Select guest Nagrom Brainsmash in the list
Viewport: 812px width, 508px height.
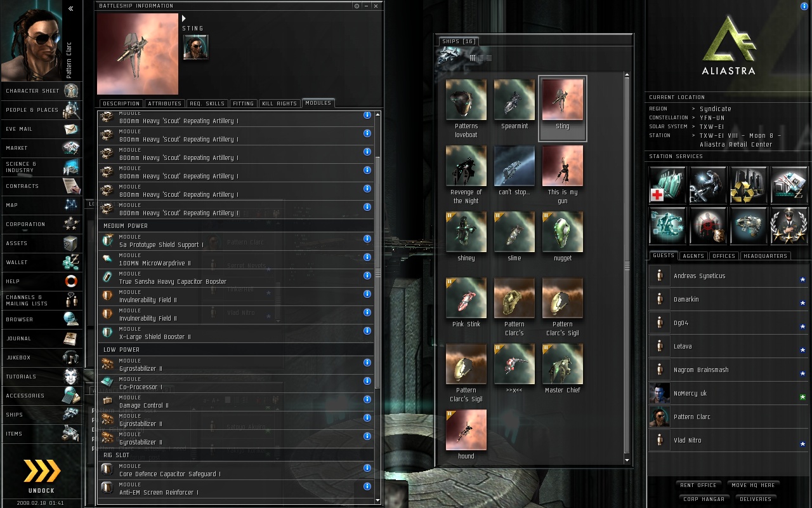[728, 370]
